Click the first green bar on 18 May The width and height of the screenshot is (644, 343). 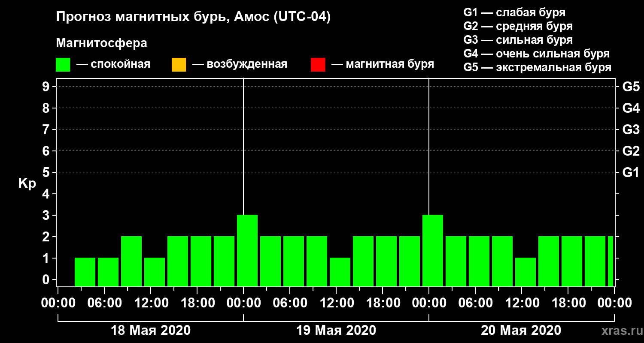click(85, 272)
